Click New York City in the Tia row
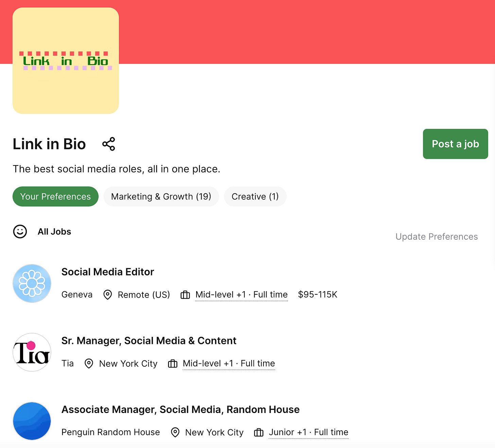The image size is (495, 448). pos(128,364)
